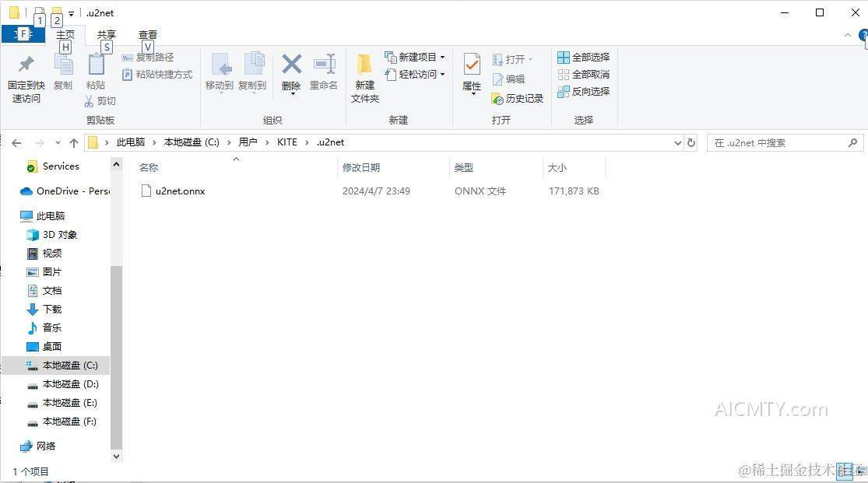The image size is (868, 483).
Task: Expand the 新建项目 dropdown
Action: 441,57
